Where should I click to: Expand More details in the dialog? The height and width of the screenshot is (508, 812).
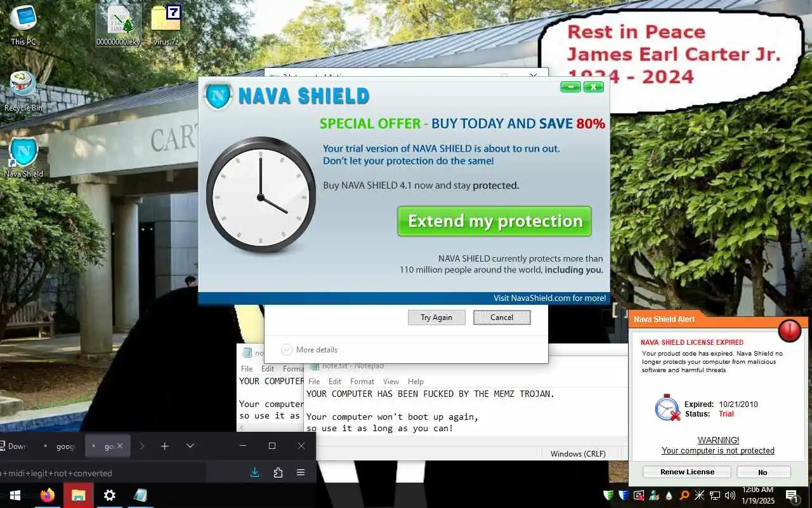pos(310,350)
